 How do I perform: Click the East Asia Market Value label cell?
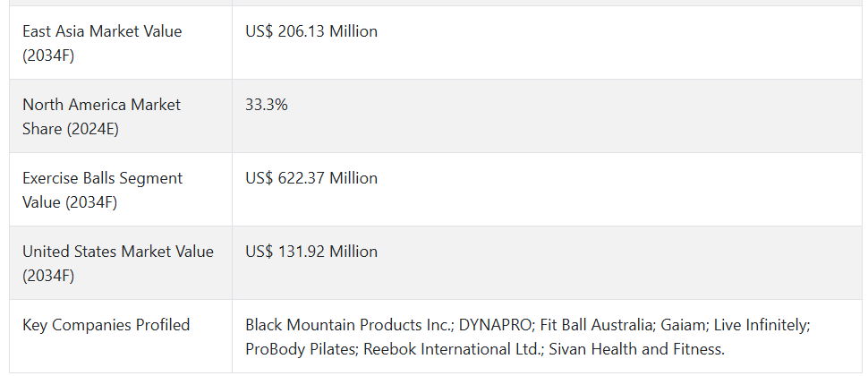[x=121, y=43]
